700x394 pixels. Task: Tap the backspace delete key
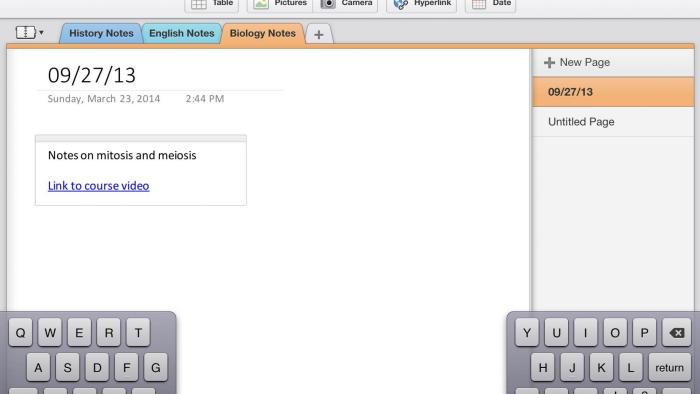pyautogui.click(x=677, y=332)
